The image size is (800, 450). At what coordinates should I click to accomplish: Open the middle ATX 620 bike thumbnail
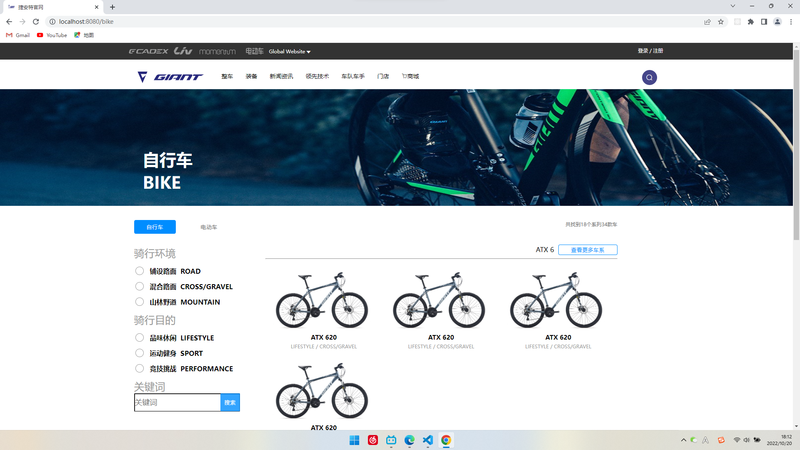click(x=439, y=300)
